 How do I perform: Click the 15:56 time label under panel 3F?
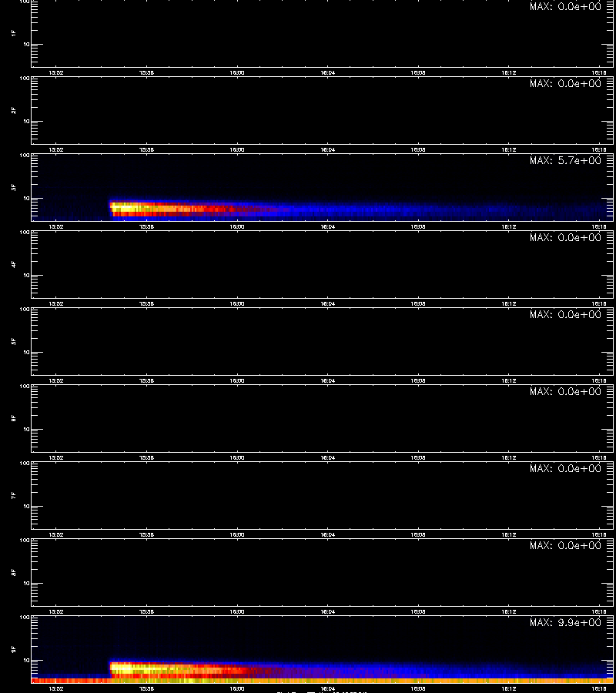146,226
